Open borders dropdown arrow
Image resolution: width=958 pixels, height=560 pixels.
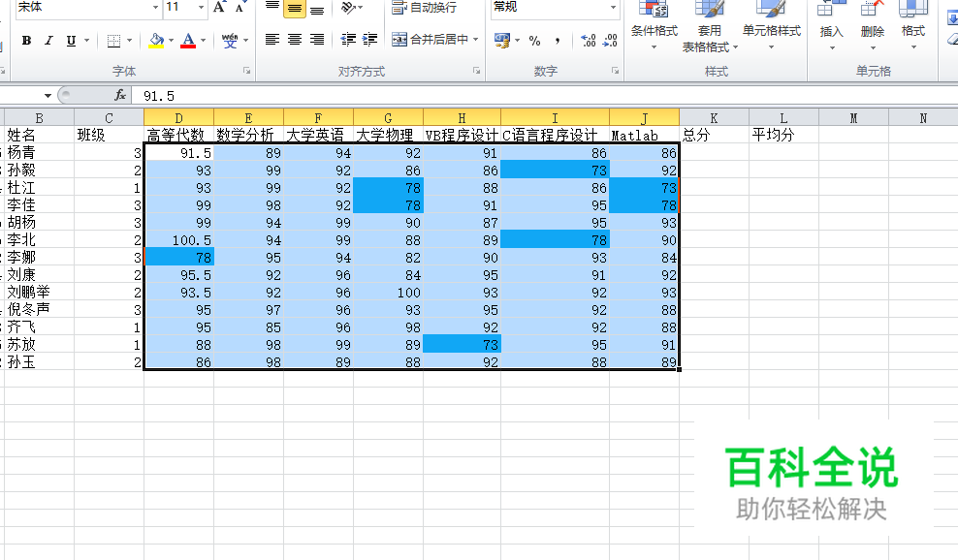tap(130, 41)
